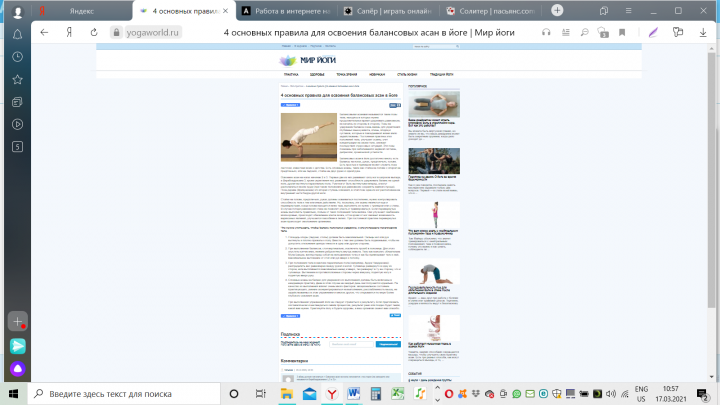Open the Практика menu on site
This screenshot has width=720, height=405.
click(x=291, y=74)
